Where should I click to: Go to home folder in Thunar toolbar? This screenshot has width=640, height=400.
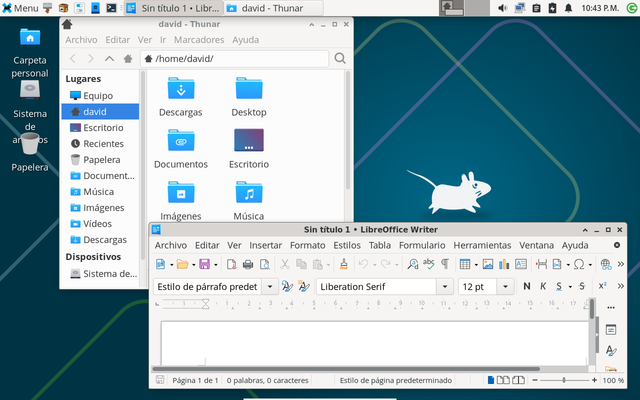pyautogui.click(x=128, y=59)
